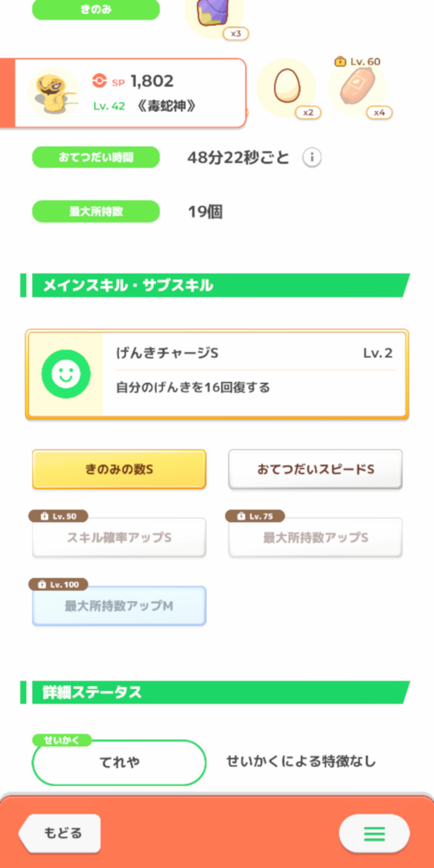Tap locked 最大所持数アップM sub skill

point(119,605)
